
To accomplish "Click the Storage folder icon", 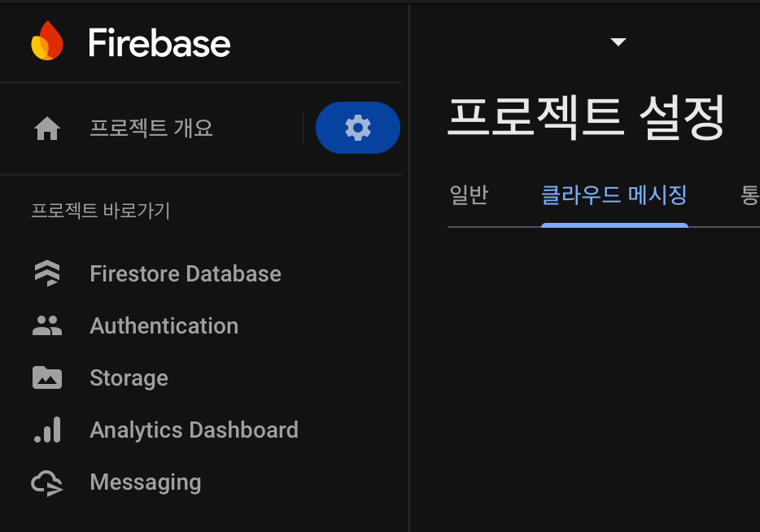I will 47,377.
